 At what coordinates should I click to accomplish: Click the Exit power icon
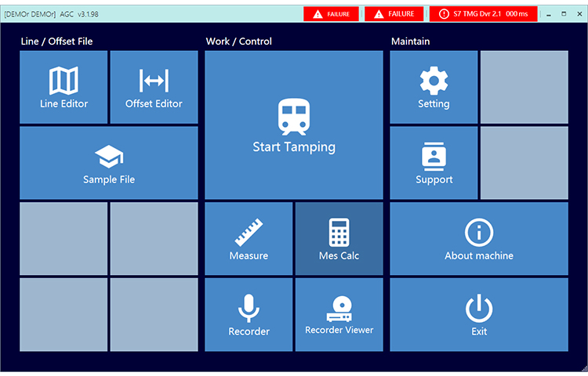(x=479, y=309)
